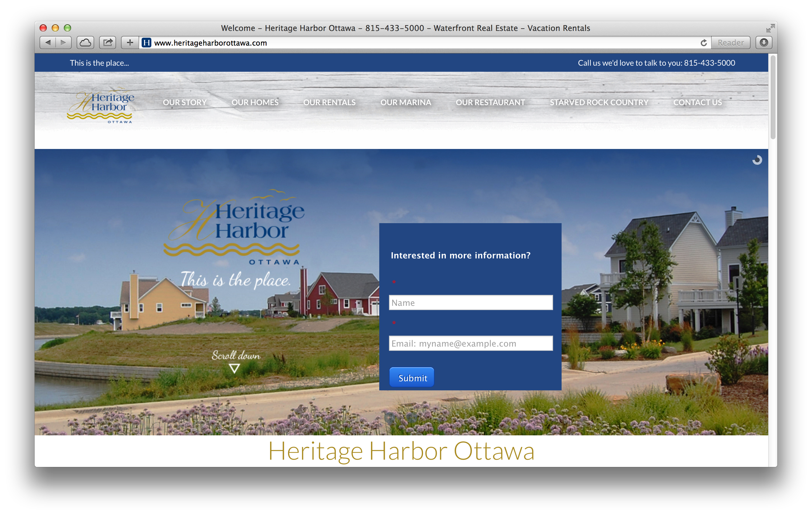Click the Name input field
The image size is (812, 515).
pos(471,302)
